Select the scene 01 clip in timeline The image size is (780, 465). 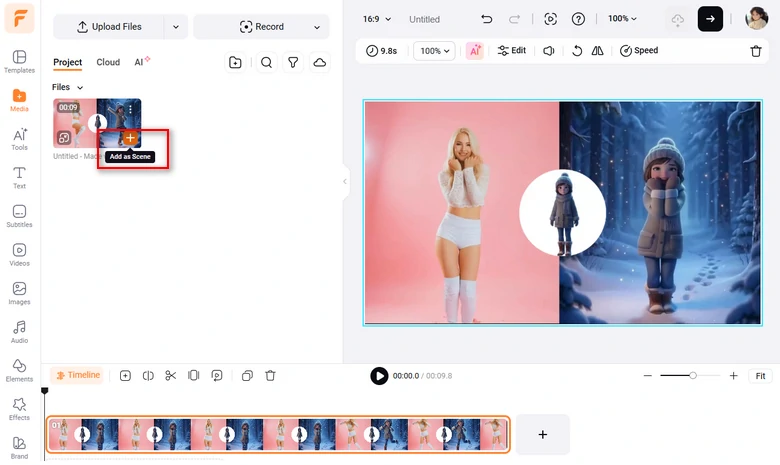[x=278, y=435]
